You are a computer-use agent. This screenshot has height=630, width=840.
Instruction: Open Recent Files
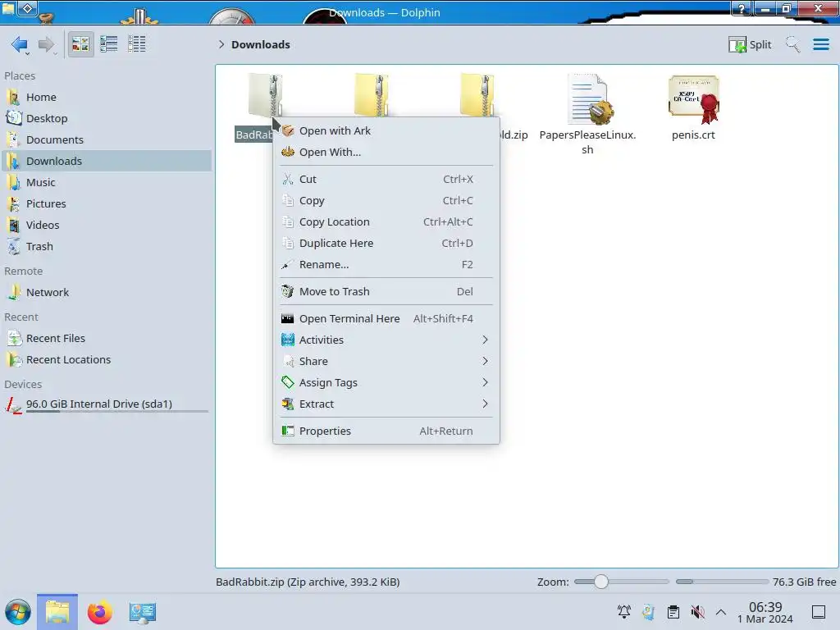[107, 339]
